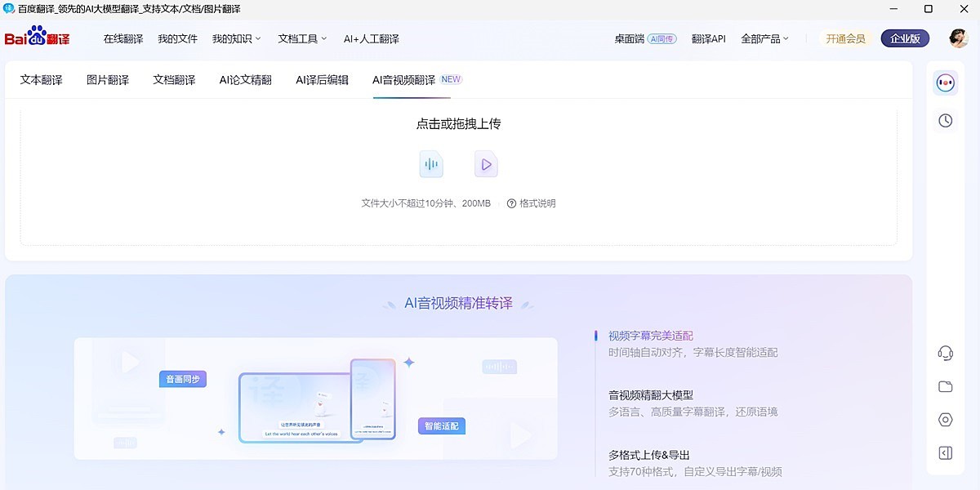Collapse the right sidebar panel
Screen dimensions: 980x490
click(x=945, y=452)
